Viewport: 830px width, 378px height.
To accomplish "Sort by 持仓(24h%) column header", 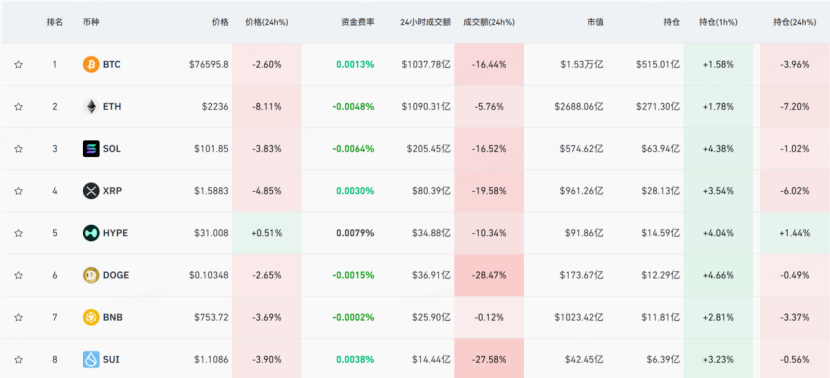I will [x=795, y=22].
